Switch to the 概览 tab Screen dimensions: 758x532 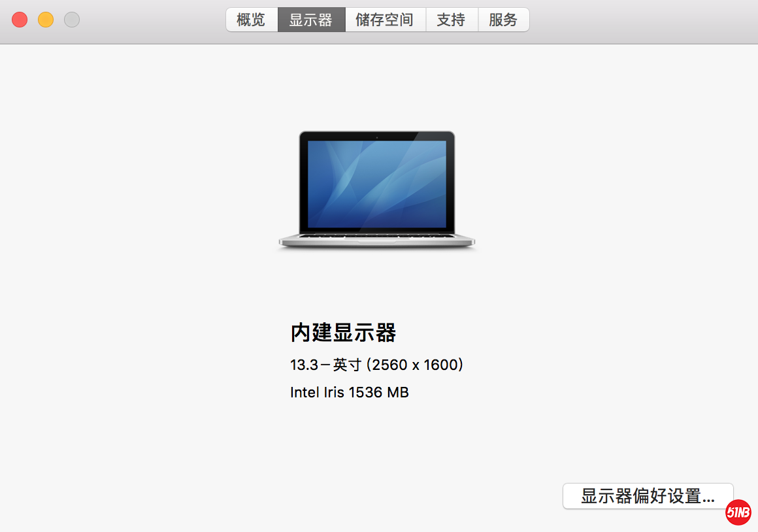click(x=252, y=20)
